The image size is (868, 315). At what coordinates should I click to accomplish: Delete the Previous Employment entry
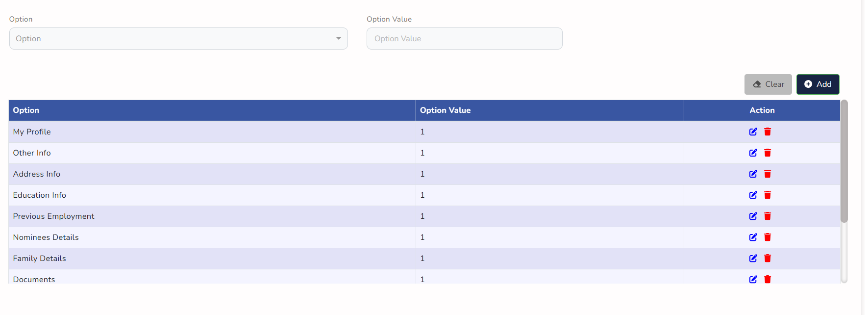[x=768, y=216]
